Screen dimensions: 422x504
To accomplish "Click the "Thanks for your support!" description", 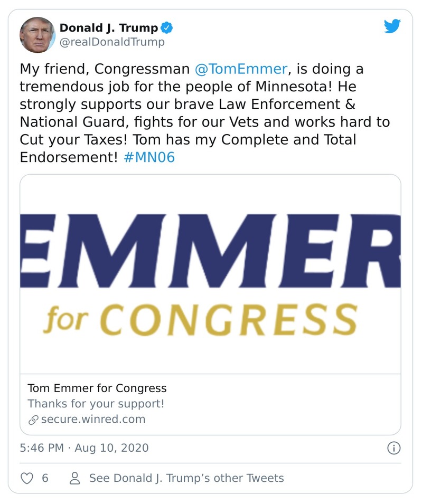I will [96, 404].
